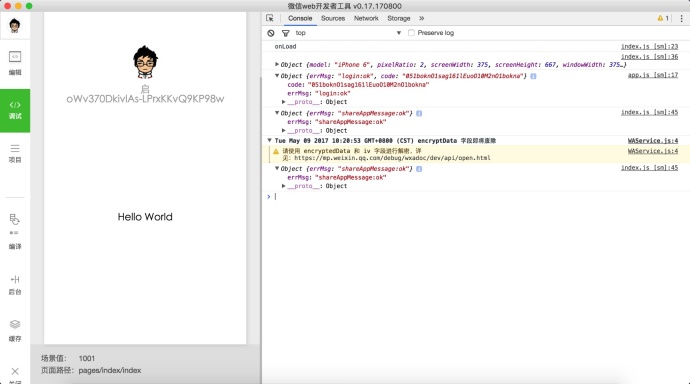Screen dimensions: 690x384
Task: Click the mp.weixin.qq.com URL in the warning
Action: pos(392,158)
